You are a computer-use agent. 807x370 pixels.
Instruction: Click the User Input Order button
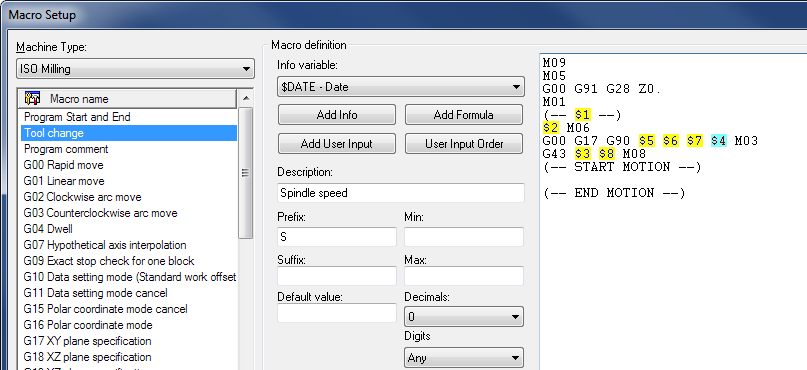[x=464, y=144]
